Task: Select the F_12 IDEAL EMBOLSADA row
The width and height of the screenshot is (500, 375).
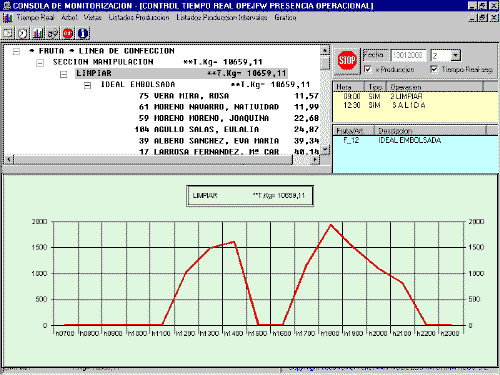Action: point(392,140)
